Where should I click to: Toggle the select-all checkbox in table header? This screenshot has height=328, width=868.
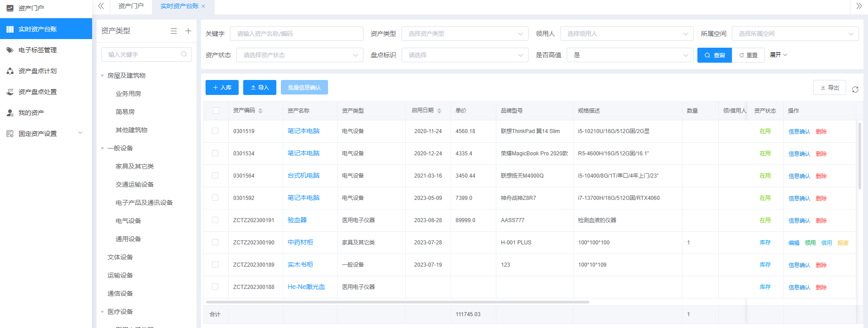(x=216, y=110)
